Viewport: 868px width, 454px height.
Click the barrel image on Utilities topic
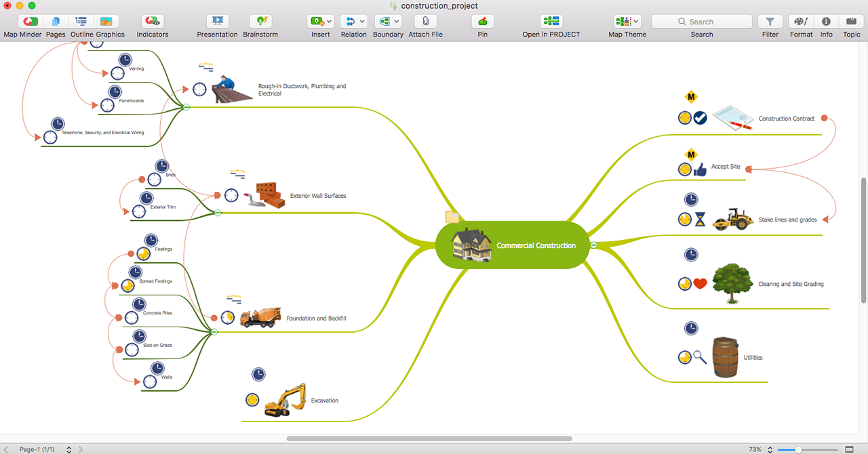pyautogui.click(x=725, y=357)
